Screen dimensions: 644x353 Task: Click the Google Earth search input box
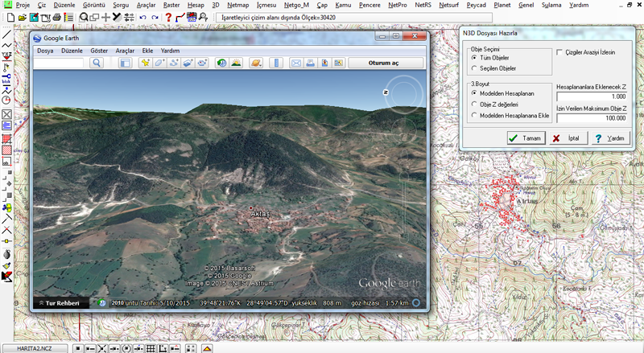59,63
